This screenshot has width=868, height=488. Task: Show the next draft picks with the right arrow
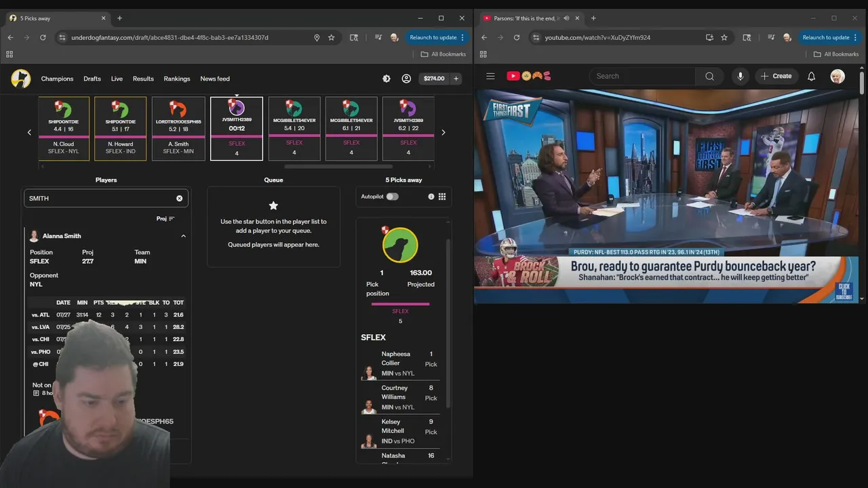pos(443,132)
